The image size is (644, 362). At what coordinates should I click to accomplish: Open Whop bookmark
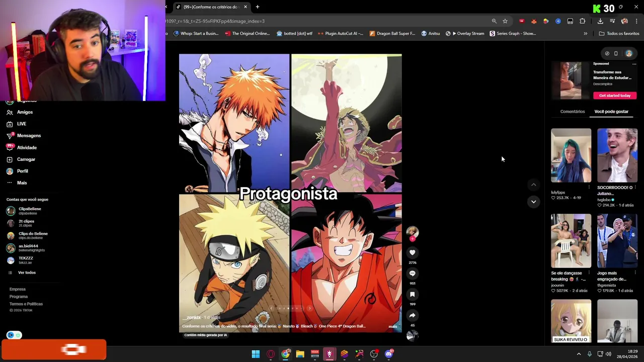tap(196, 34)
